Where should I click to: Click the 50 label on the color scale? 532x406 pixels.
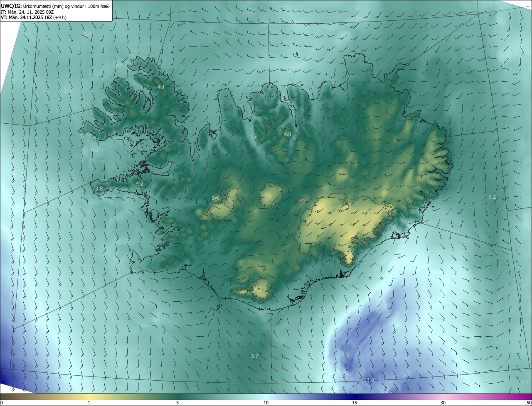coord(529,403)
